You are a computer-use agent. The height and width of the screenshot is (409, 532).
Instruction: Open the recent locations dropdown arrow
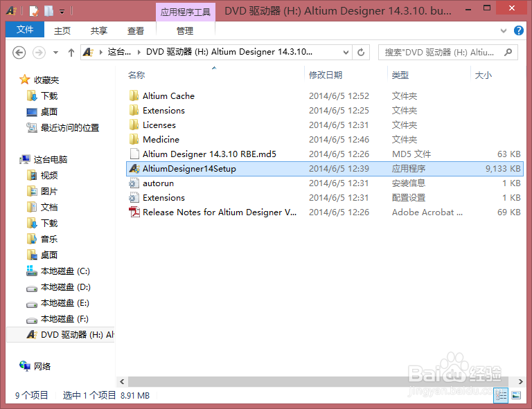point(55,53)
